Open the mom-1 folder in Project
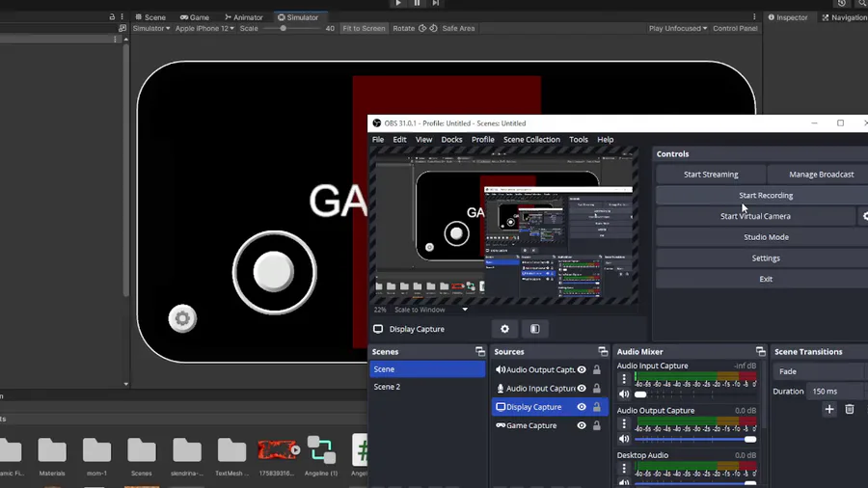This screenshot has width=868, height=488. (96, 456)
